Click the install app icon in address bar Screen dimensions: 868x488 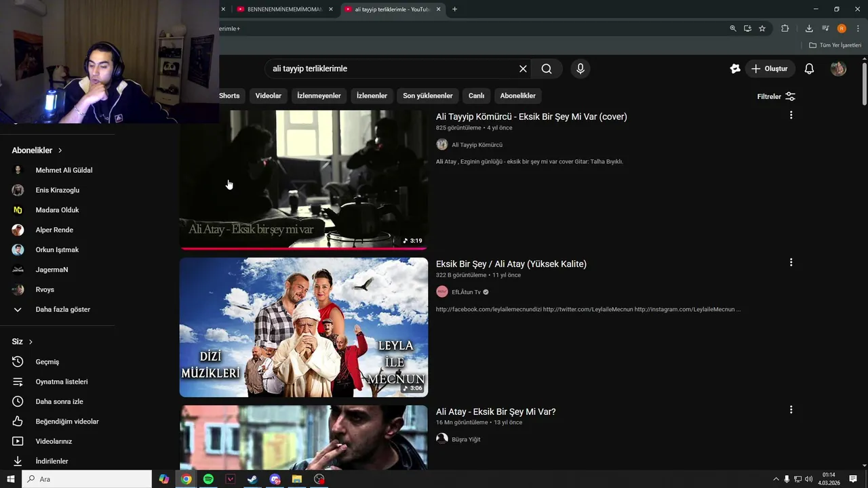(x=747, y=28)
